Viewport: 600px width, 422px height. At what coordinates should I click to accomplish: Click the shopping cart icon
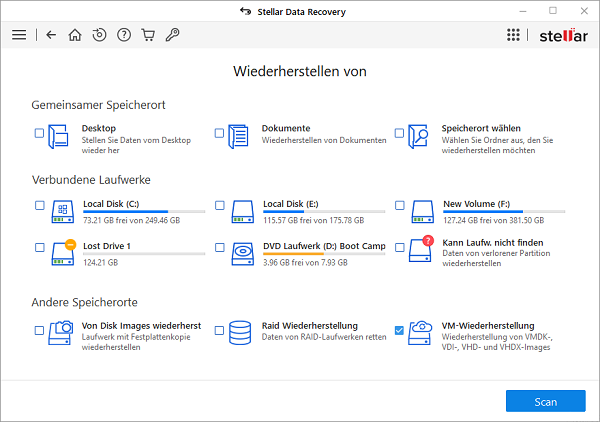pos(148,35)
